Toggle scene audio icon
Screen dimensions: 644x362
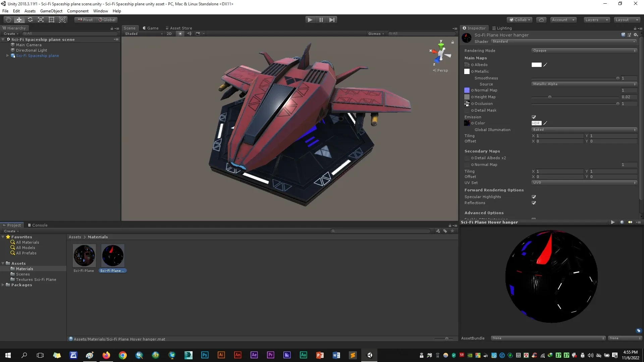(x=189, y=34)
